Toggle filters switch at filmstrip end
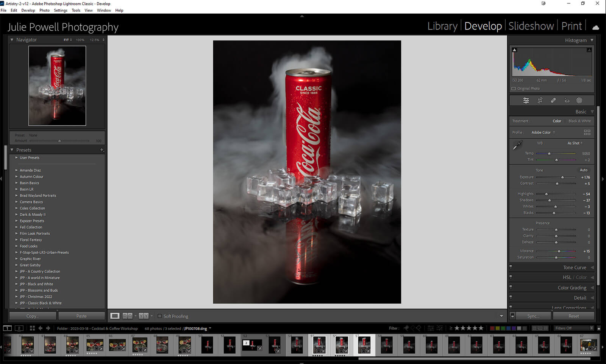Image resolution: width=606 pixels, height=364 pixels. tap(599, 328)
